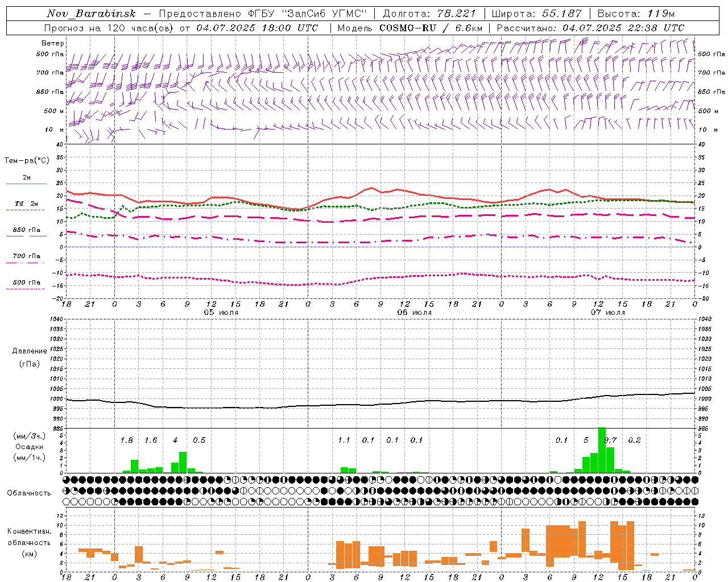
Task: Select the 3-hour precipitation value 1.6
Action: point(151,440)
